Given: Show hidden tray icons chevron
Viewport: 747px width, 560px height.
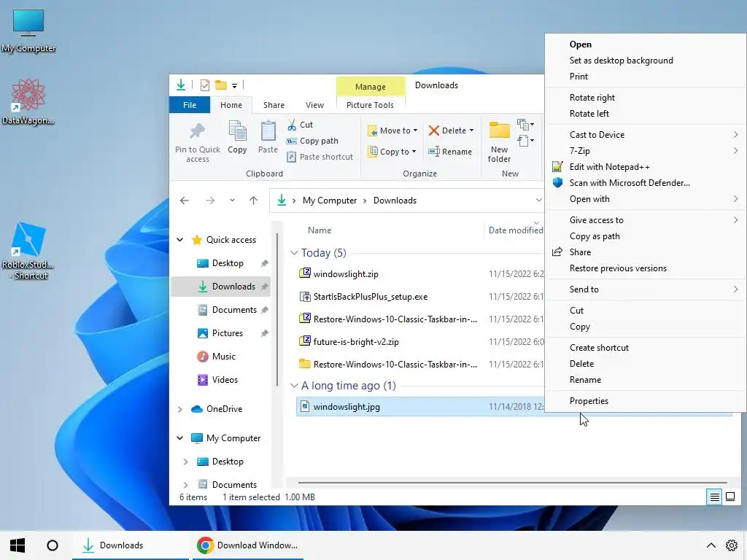Looking at the screenshot, I should (x=711, y=545).
